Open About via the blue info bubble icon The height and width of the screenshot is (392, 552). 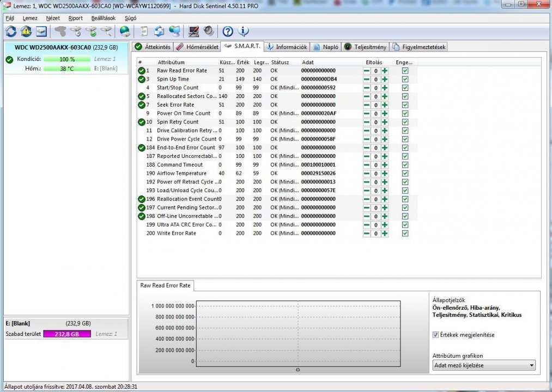[x=243, y=32]
